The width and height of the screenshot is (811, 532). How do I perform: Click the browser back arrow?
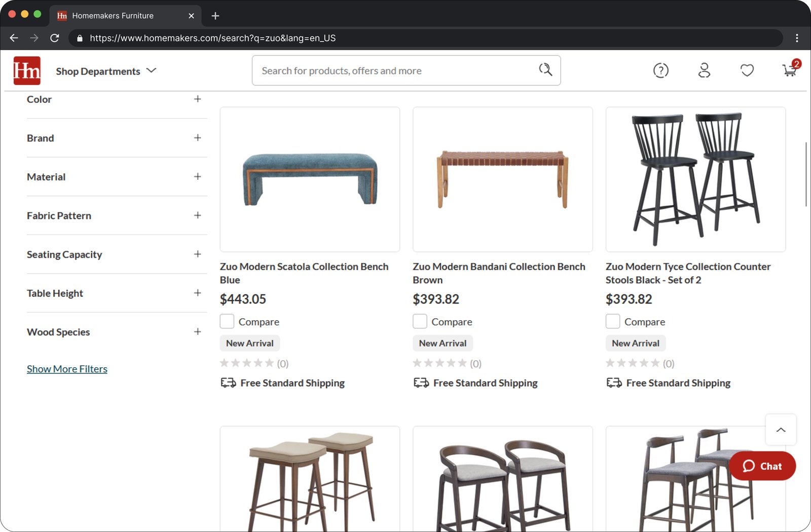[x=14, y=38]
